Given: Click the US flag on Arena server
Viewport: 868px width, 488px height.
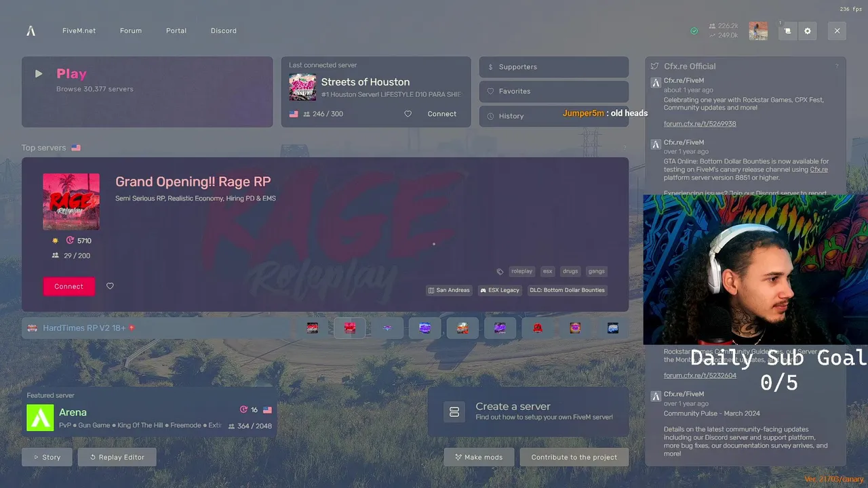Looking at the screenshot, I should 267,410.
